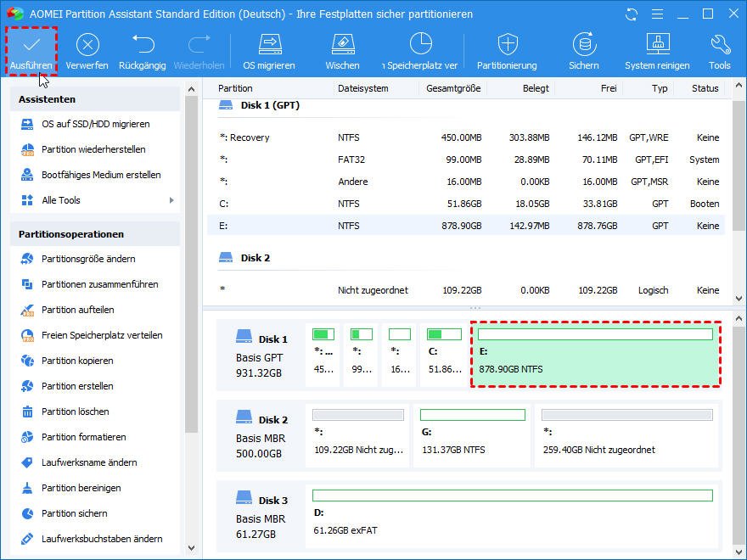Screen dimensions: 747x560
Task: Click the refresh icon in title bar
Action: pos(631,14)
